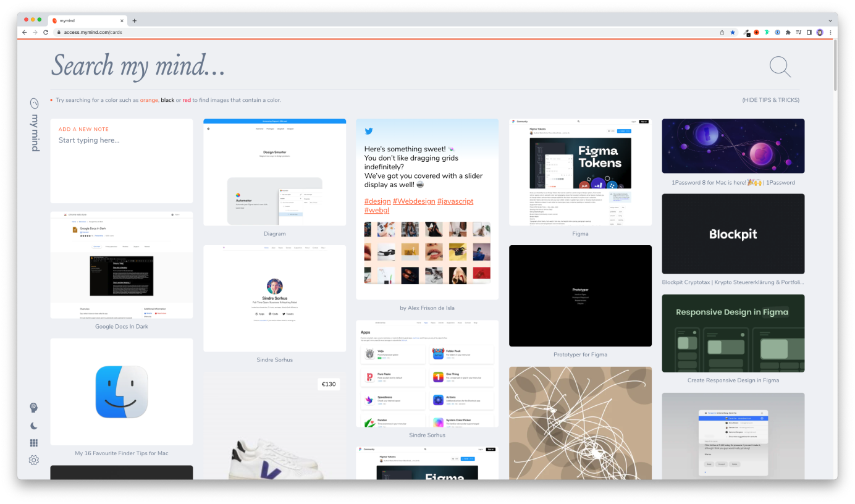
Task: Open the 1Password 8 for Mac card
Action: [733, 146]
